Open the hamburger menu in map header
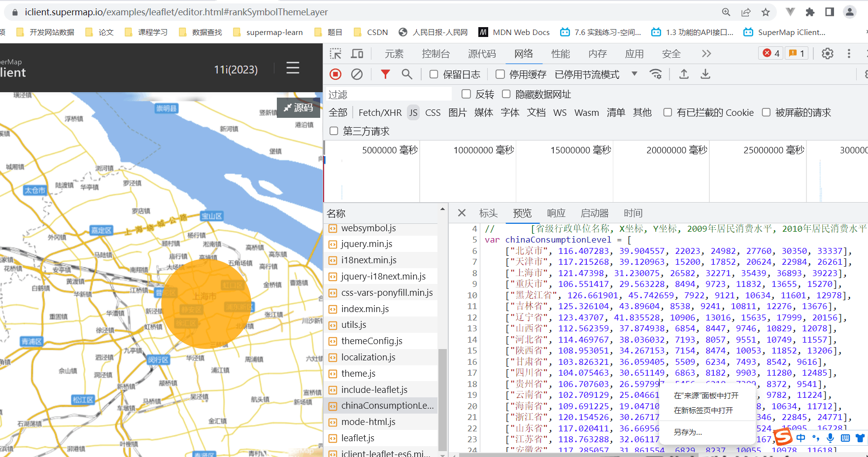 point(293,68)
